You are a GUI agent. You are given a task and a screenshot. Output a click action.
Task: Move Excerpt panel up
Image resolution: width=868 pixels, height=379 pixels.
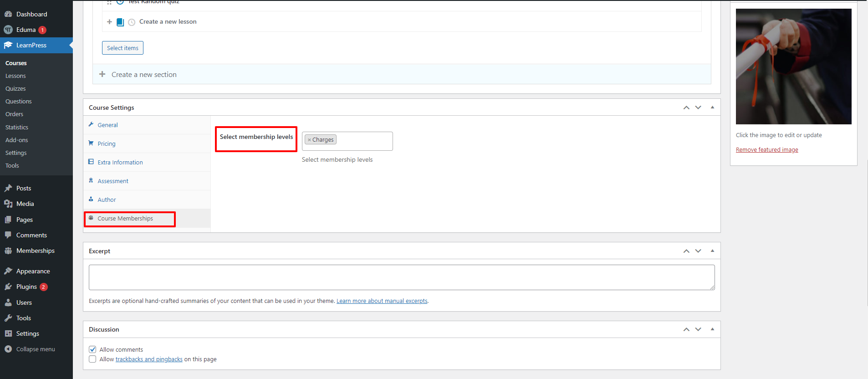pos(686,251)
